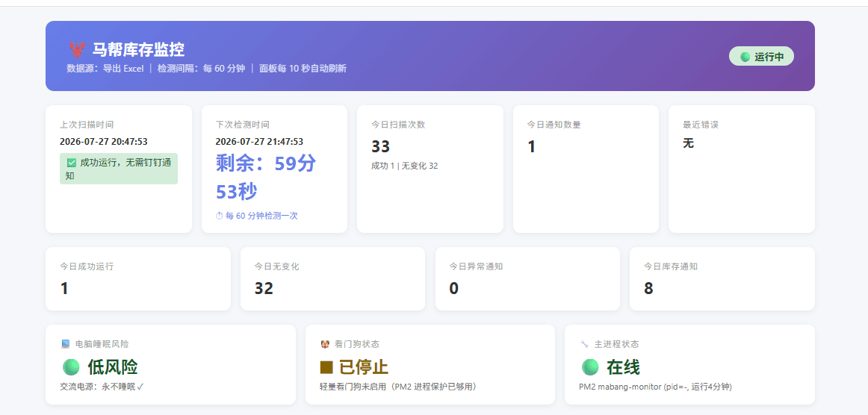This screenshot has height=415, width=868.
Task: Click 每 60 分钟检测一次 text
Action: (261, 216)
